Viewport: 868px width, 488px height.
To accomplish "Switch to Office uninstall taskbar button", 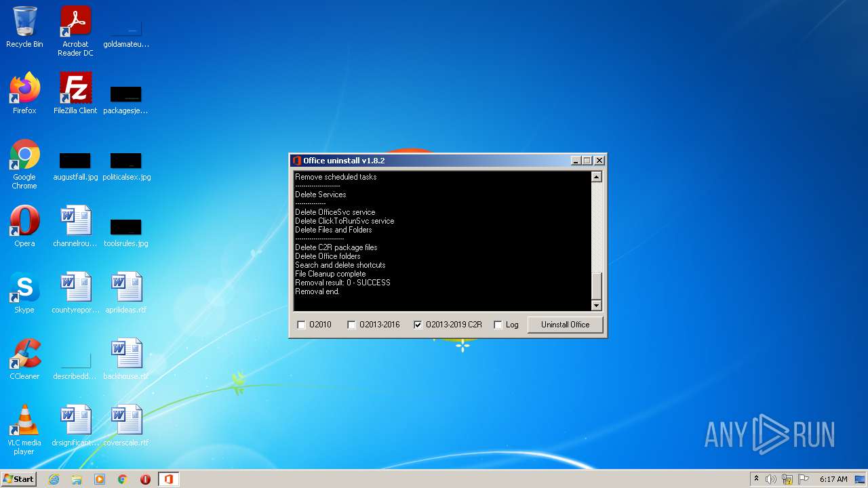I will [168, 479].
